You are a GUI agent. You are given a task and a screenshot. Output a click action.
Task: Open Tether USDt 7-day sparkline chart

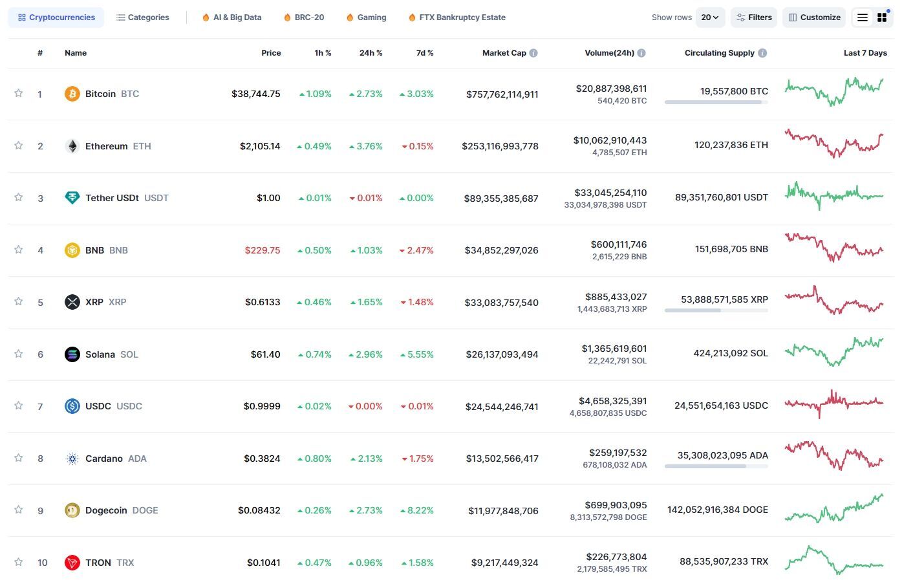[834, 195]
